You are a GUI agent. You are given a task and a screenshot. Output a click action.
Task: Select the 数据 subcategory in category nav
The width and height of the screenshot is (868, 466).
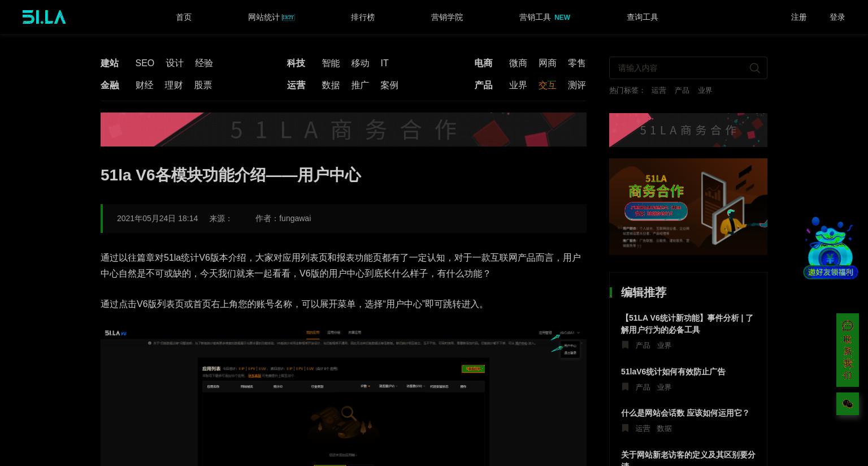(x=331, y=85)
